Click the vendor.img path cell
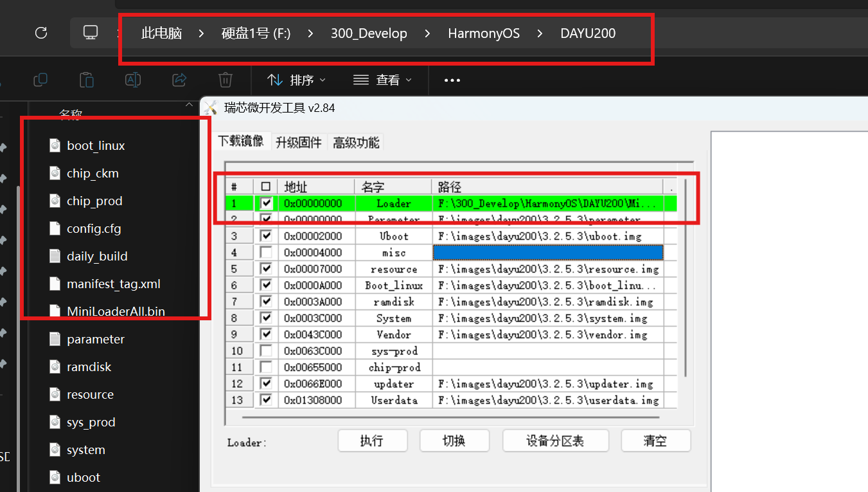Viewport: 868px width, 492px height. pos(548,334)
